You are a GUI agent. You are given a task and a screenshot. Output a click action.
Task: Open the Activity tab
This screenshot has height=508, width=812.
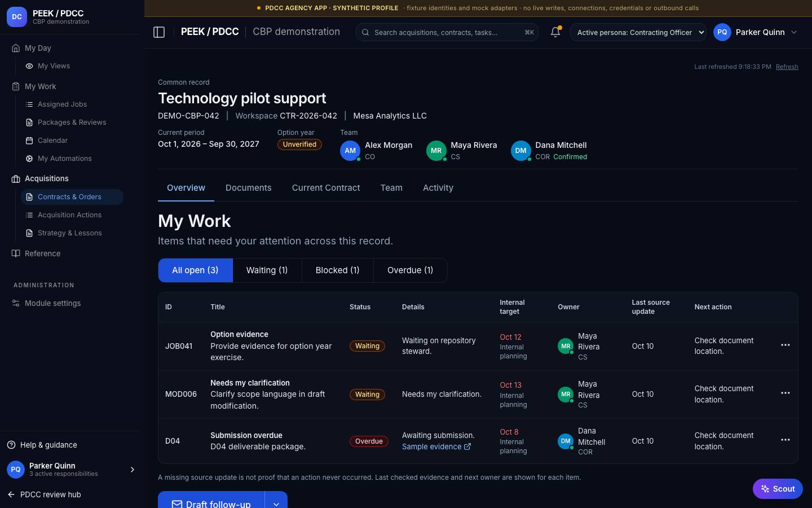438,188
